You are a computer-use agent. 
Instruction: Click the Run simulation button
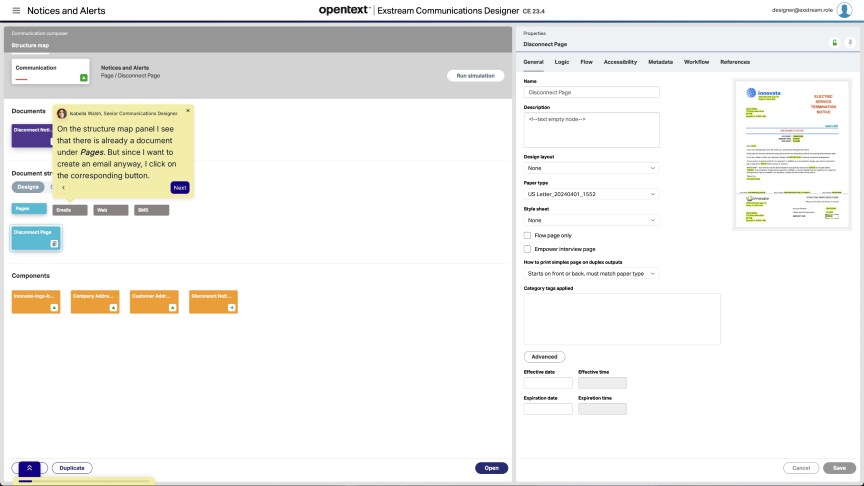pos(475,76)
